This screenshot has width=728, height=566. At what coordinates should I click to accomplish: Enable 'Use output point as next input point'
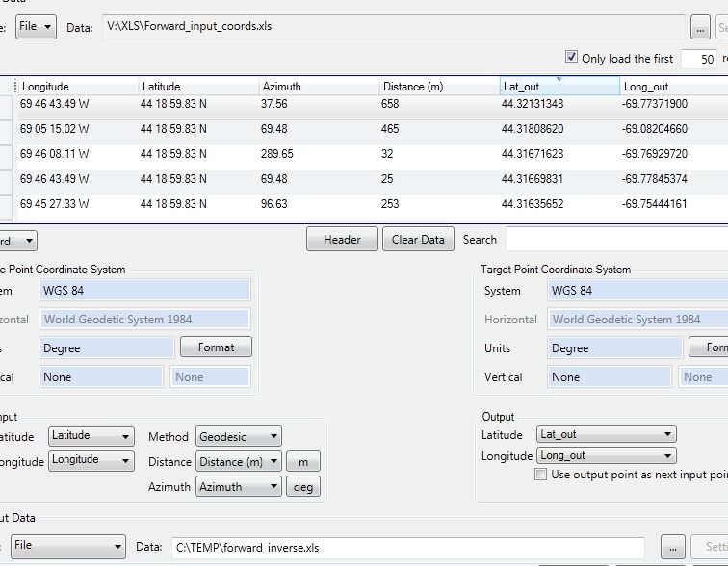(x=540, y=475)
